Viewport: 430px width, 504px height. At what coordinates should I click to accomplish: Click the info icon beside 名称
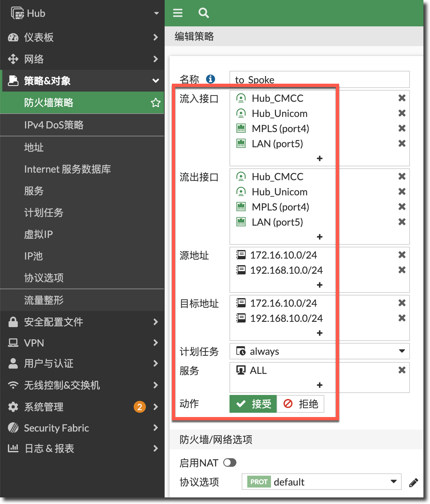point(210,79)
